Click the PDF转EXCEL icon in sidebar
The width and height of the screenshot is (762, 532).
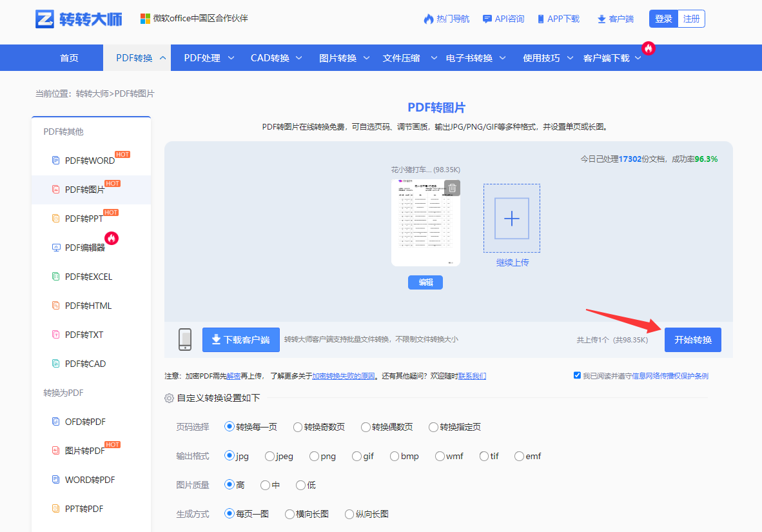click(56, 276)
